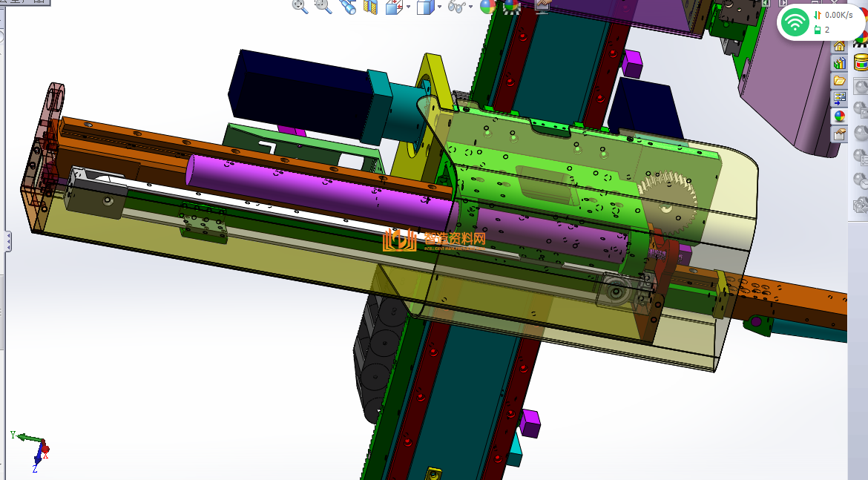
Task: Activate the Section View tool
Action: 371,7
